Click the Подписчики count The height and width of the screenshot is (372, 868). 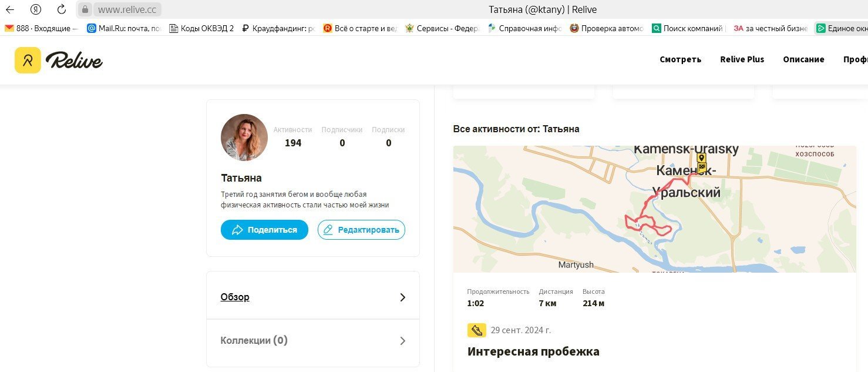tap(342, 143)
